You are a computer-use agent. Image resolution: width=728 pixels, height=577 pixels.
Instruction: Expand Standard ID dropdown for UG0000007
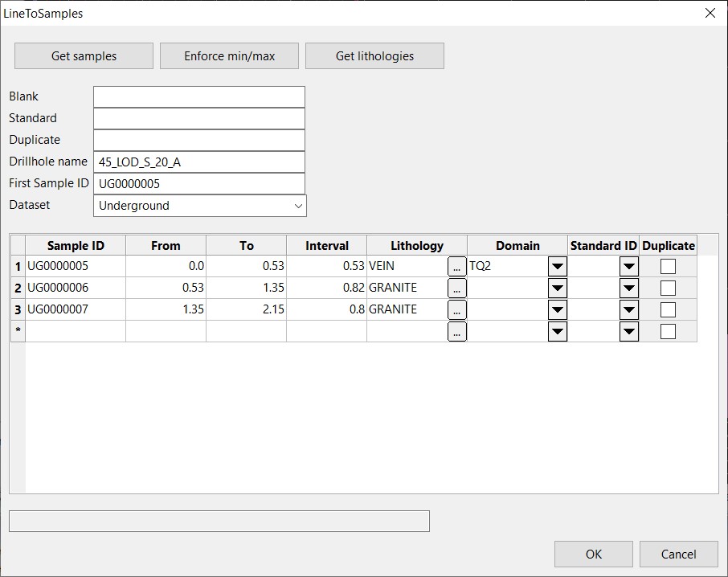[628, 309]
